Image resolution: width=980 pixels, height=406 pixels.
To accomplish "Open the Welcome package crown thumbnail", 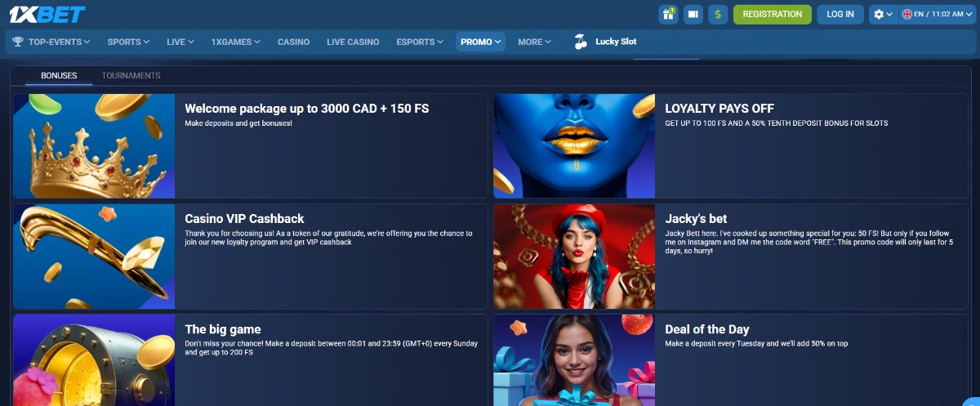I will pos(94,146).
